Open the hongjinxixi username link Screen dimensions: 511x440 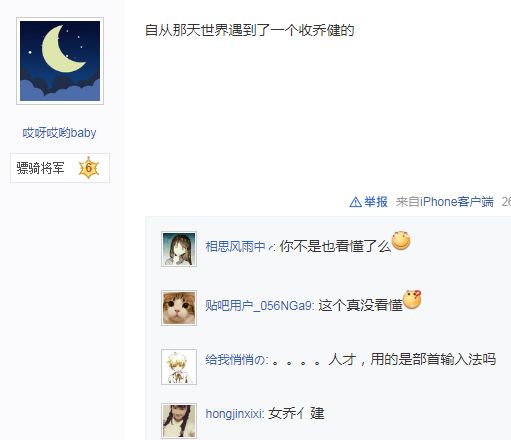[x=234, y=414]
